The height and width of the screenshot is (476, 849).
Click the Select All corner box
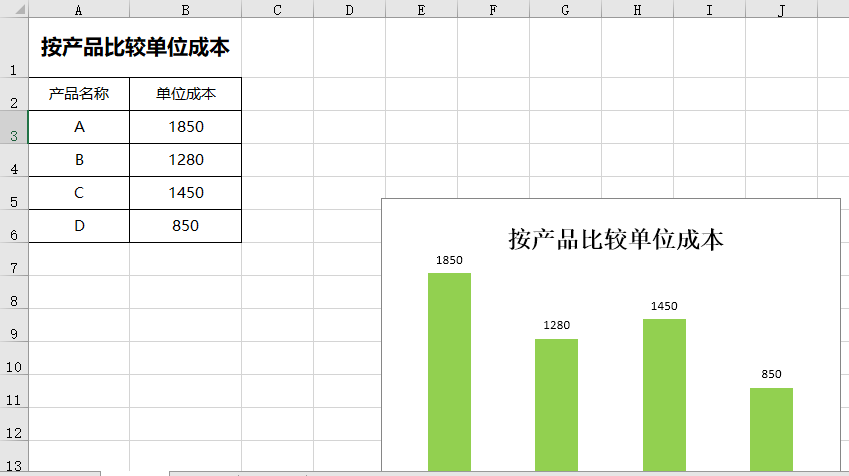tap(13, 9)
